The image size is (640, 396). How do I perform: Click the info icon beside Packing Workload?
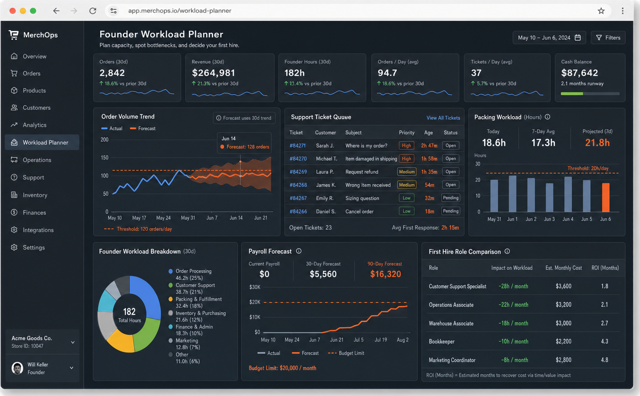coord(547,117)
